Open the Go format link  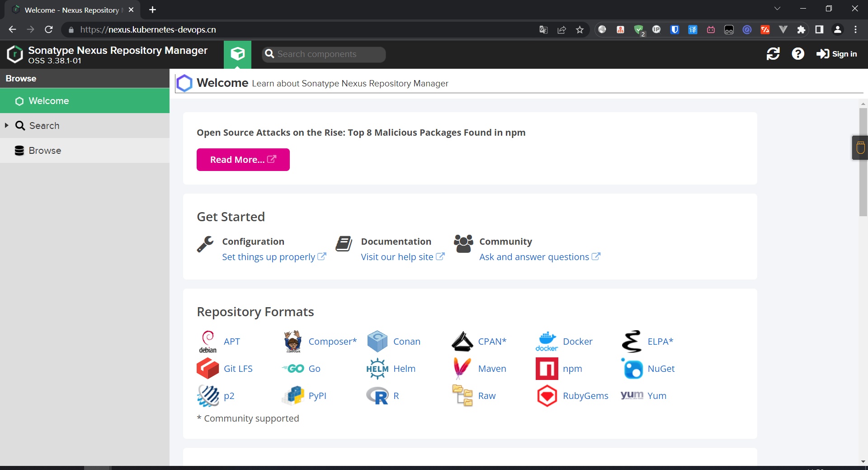coord(315,369)
